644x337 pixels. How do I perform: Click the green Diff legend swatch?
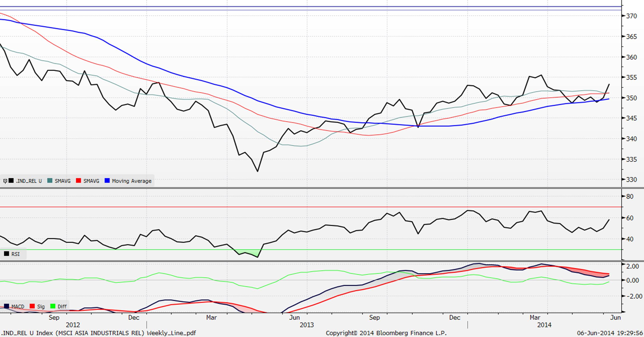(x=53, y=306)
